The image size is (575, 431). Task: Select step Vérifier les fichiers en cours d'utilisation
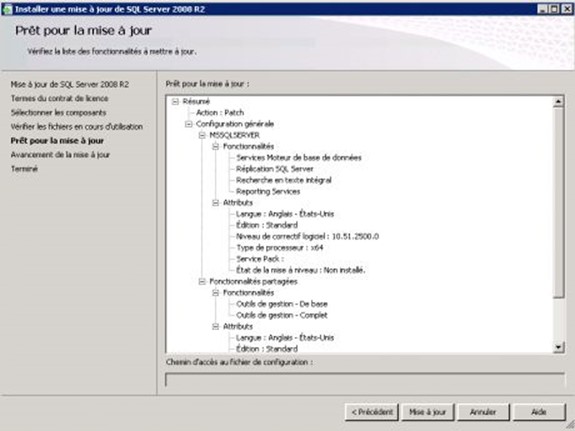coord(77,127)
